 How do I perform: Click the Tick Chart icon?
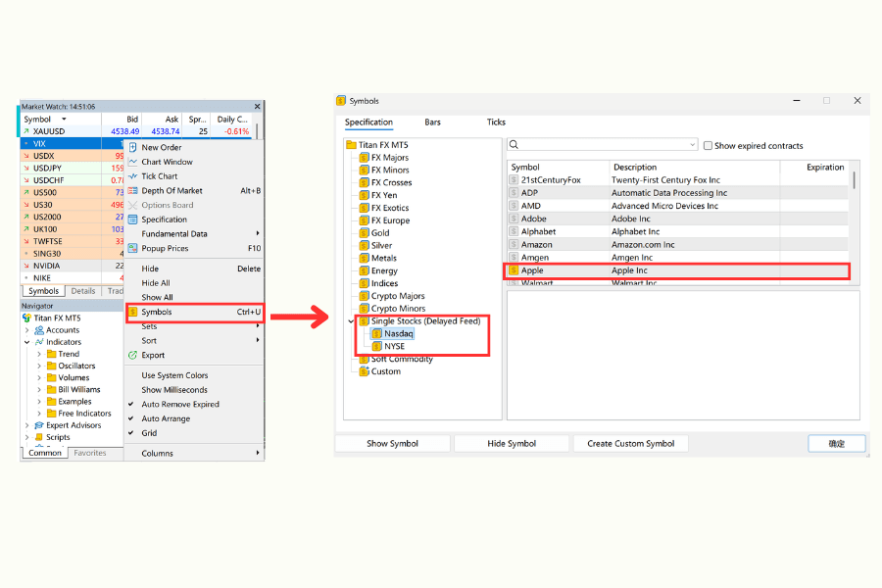tap(132, 176)
